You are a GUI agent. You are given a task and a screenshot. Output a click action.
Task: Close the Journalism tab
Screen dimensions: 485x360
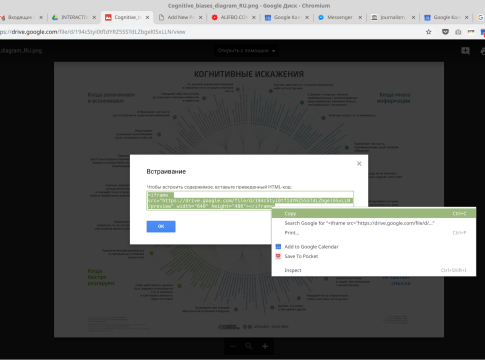pyautogui.click(x=413, y=17)
